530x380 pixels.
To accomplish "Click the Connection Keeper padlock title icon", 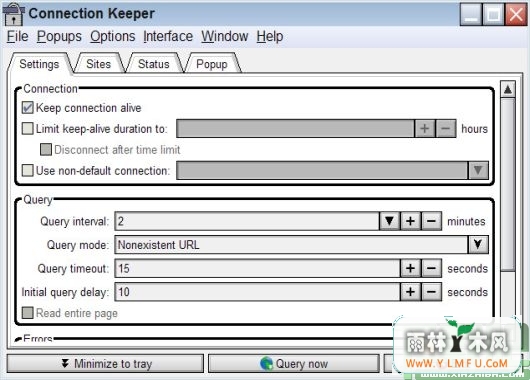I will coord(14,14).
